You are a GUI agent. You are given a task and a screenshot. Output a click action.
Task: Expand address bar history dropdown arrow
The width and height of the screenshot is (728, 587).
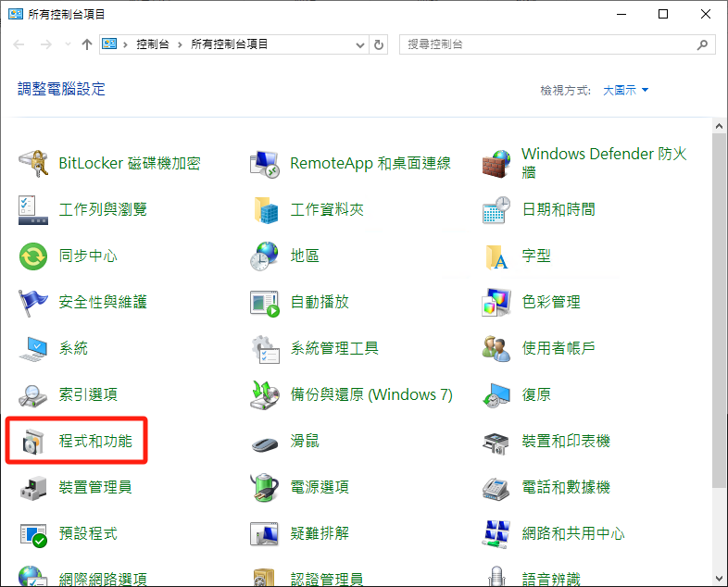pyautogui.click(x=359, y=45)
